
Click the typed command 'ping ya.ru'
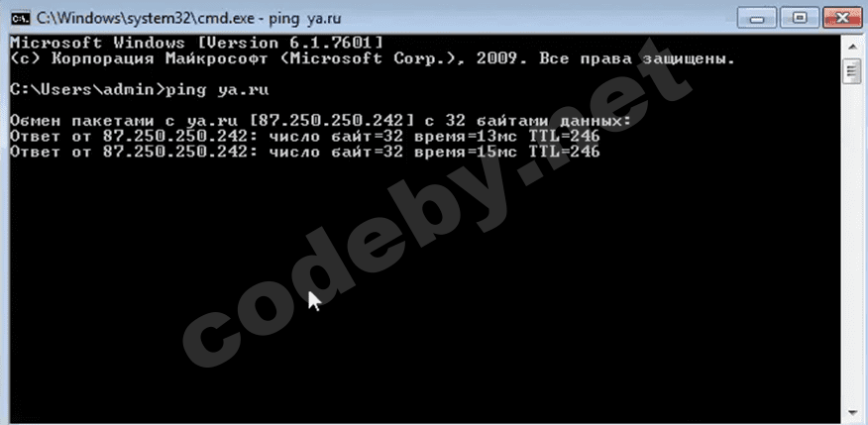click(x=218, y=91)
